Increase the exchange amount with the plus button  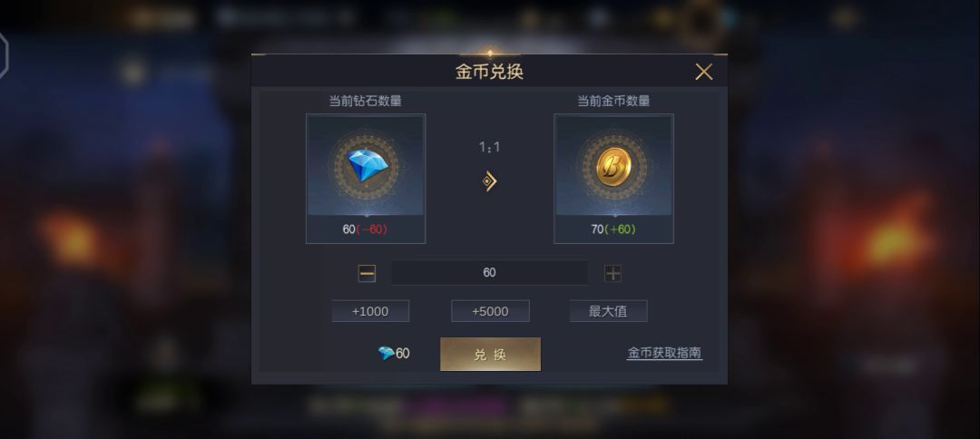(x=612, y=274)
